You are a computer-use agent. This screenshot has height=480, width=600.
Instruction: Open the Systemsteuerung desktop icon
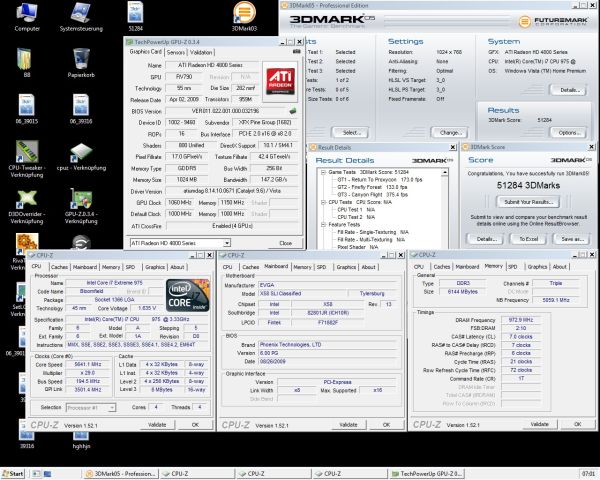(81, 17)
